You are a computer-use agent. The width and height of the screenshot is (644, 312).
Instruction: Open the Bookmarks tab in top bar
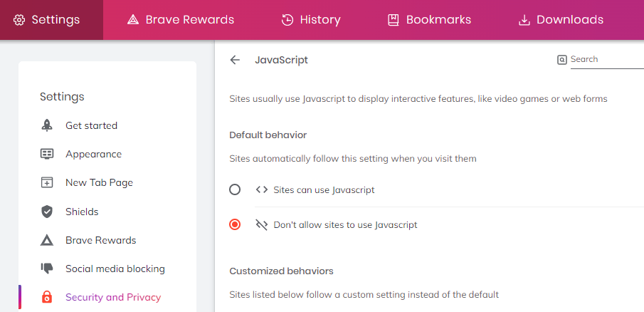click(430, 20)
